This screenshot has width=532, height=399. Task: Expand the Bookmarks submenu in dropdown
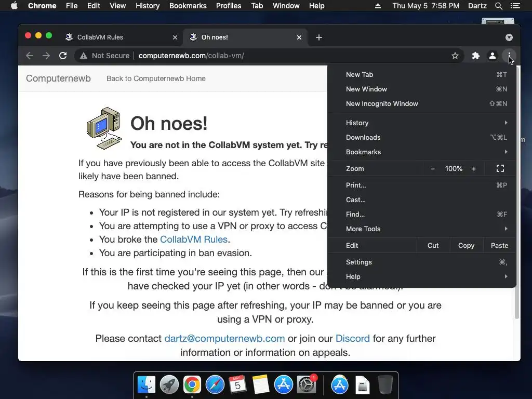coord(422,152)
